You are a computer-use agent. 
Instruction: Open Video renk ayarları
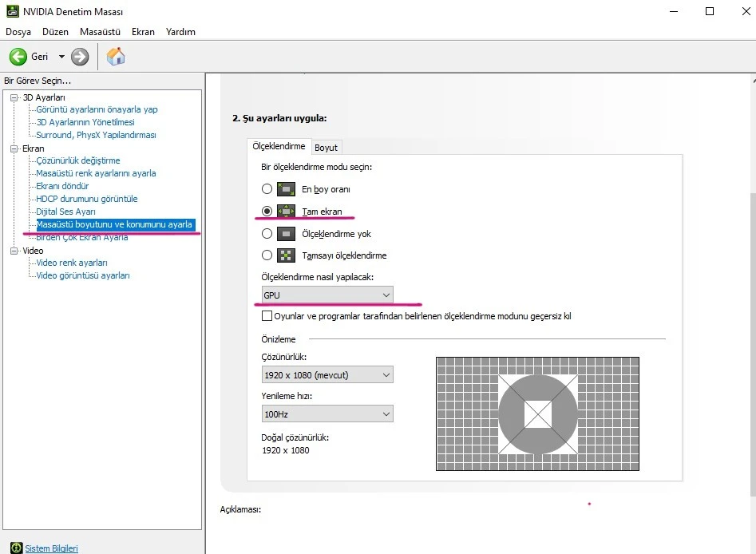[72, 263]
